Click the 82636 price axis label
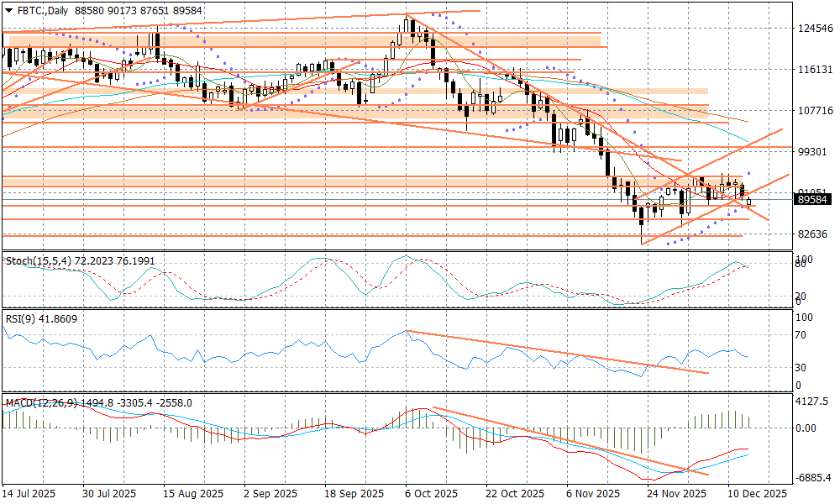840x504 pixels. click(x=813, y=234)
